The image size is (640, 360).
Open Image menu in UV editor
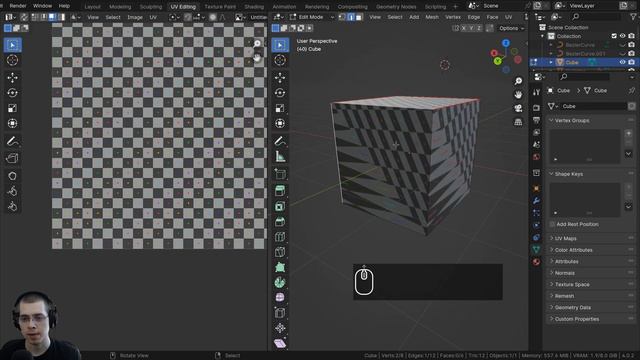[x=135, y=17]
